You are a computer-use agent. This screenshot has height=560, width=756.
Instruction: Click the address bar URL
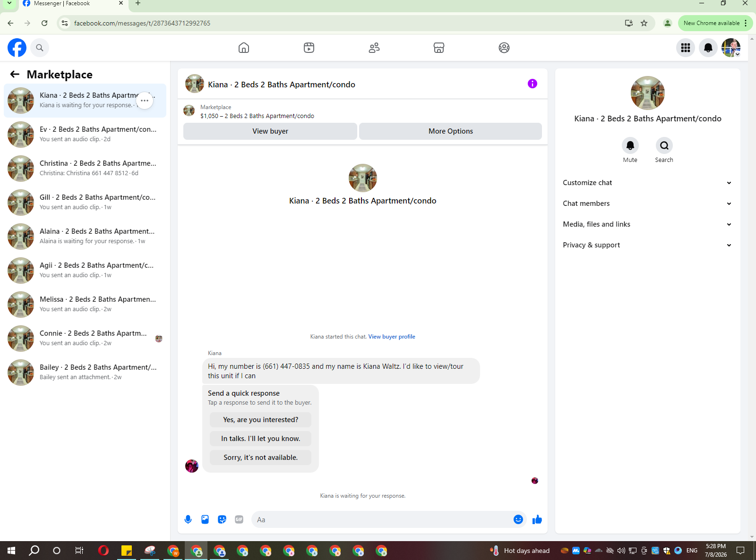[142, 23]
